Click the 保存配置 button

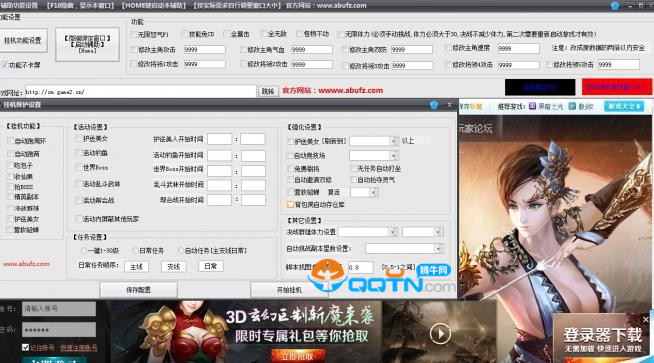[x=138, y=290]
